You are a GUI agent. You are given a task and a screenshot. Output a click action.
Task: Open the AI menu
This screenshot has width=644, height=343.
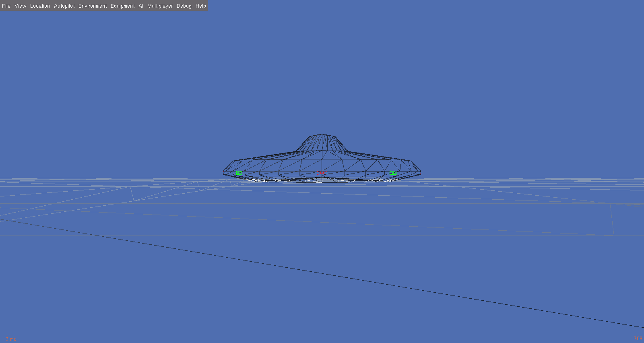coord(141,6)
